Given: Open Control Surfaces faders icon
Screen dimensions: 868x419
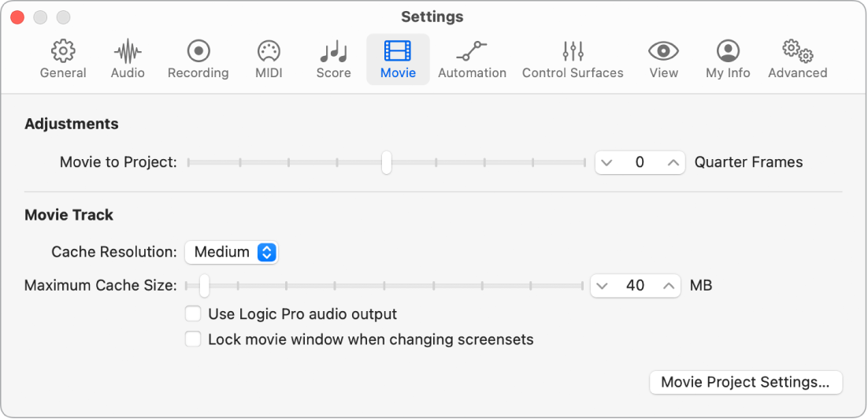Looking at the screenshot, I should (x=573, y=51).
